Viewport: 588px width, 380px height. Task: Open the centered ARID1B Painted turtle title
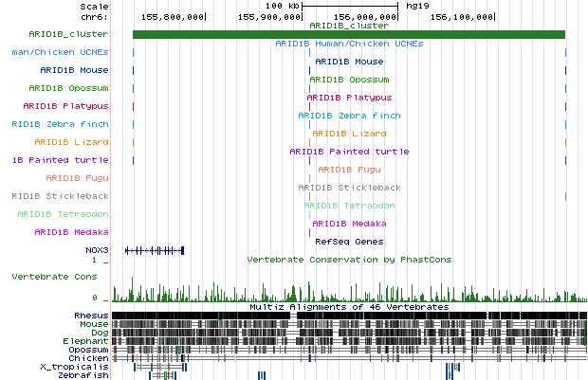pyautogui.click(x=348, y=152)
